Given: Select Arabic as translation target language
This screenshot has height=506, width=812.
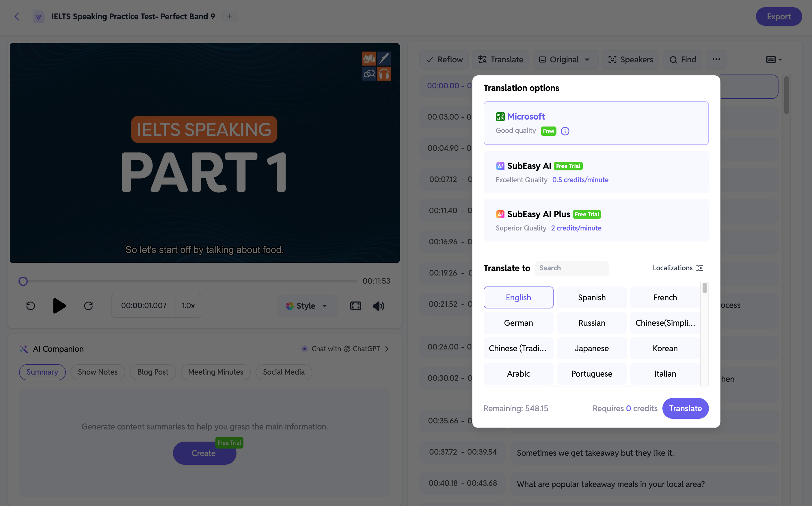Looking at the screenshot, I should pos(518,374).
